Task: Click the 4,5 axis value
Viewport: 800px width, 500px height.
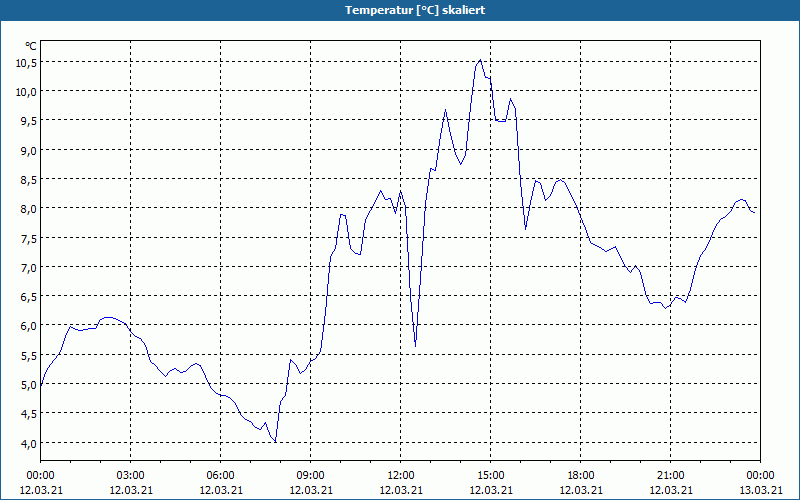Action: (28, 413)
